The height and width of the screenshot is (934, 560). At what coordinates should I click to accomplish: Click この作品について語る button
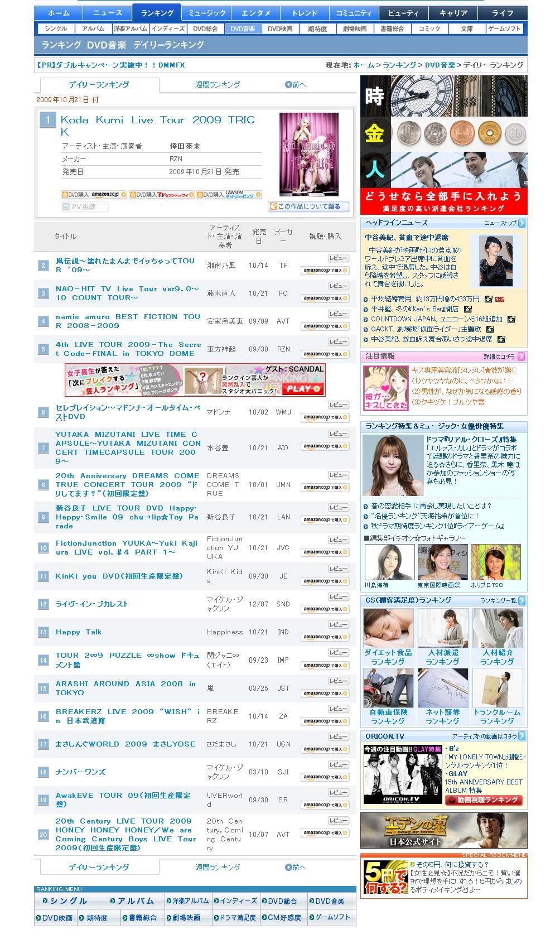click(x=308, y=206)
